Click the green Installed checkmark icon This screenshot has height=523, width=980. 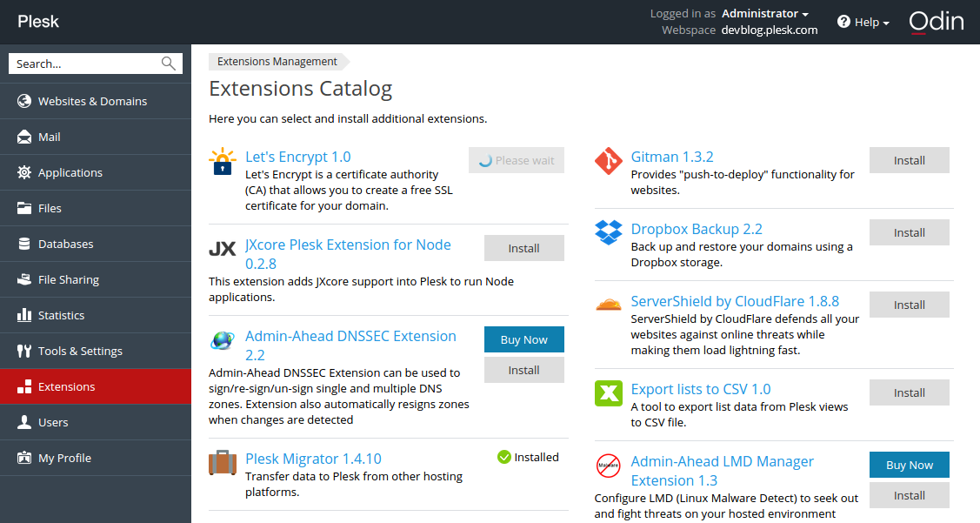[503, 457]
